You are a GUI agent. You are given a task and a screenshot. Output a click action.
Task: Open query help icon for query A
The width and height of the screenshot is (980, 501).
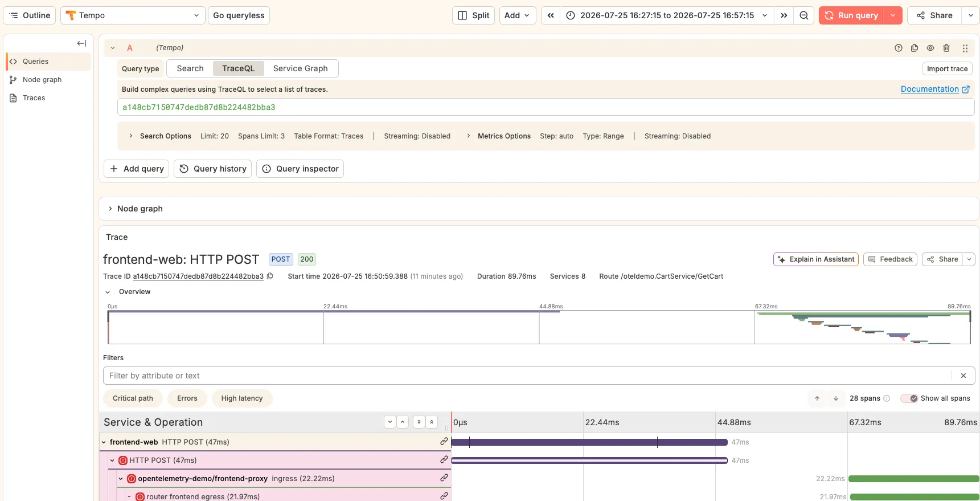pyautogui.click(x=899, y=48)
